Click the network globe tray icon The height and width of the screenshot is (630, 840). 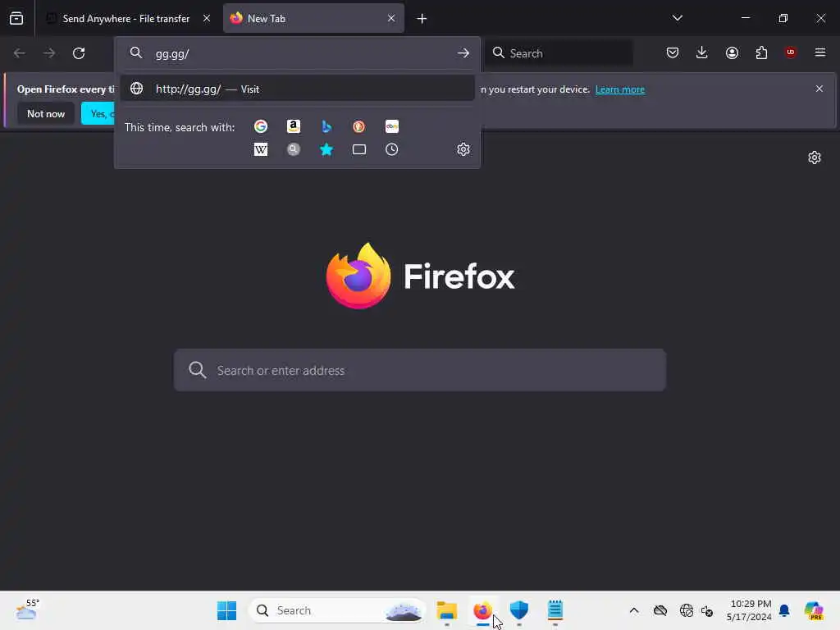[687, 610]
